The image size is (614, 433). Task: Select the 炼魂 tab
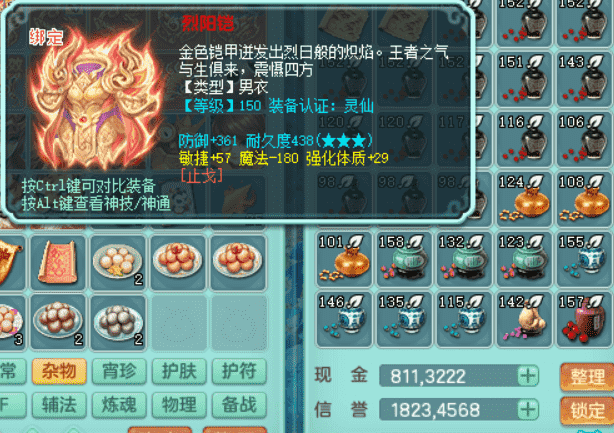[119, 405]
